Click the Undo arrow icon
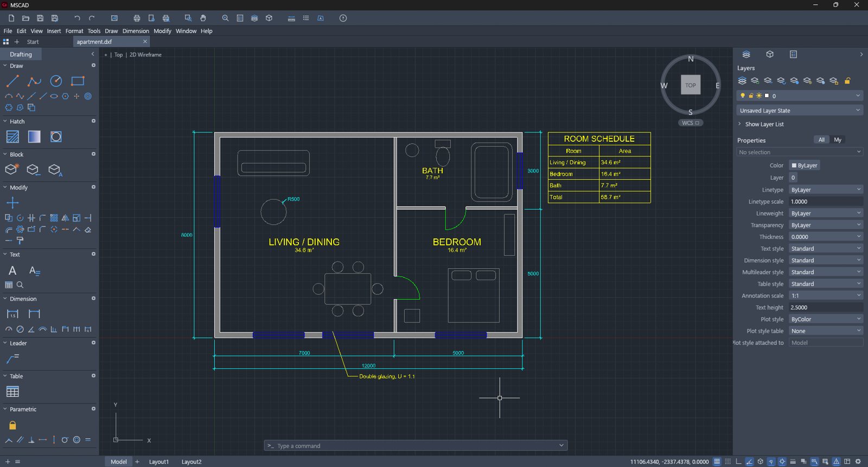The width and height of the screenshot is (868, 467). pyautogui.click(x=77, y=18)
